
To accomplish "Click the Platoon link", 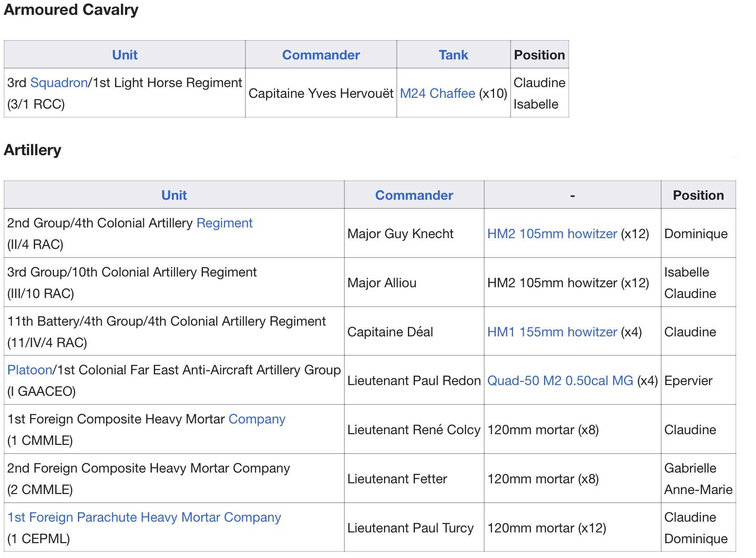I will [x=30, y=370].
